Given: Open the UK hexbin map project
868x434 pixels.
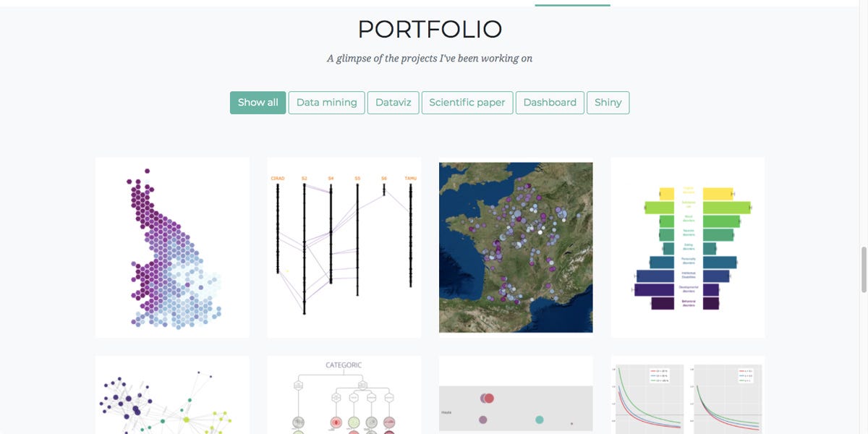Looking at the screenshot, I should [171, 247].
